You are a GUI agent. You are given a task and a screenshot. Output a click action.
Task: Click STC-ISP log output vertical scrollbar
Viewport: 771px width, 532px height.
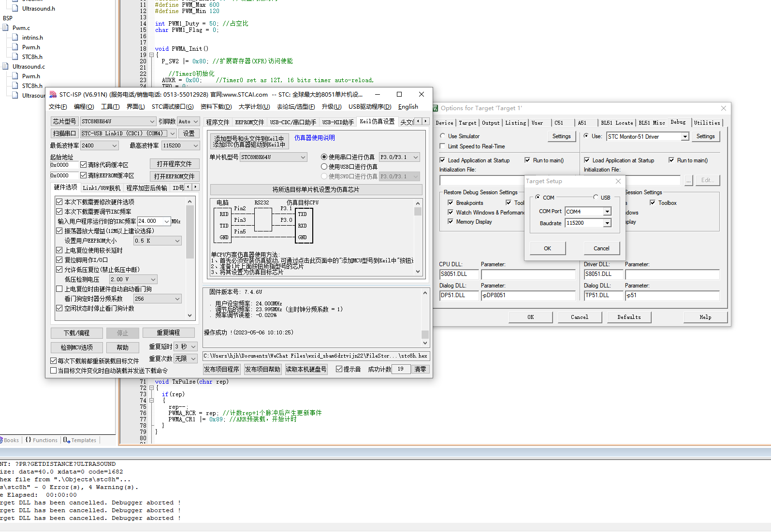(425, 318)
